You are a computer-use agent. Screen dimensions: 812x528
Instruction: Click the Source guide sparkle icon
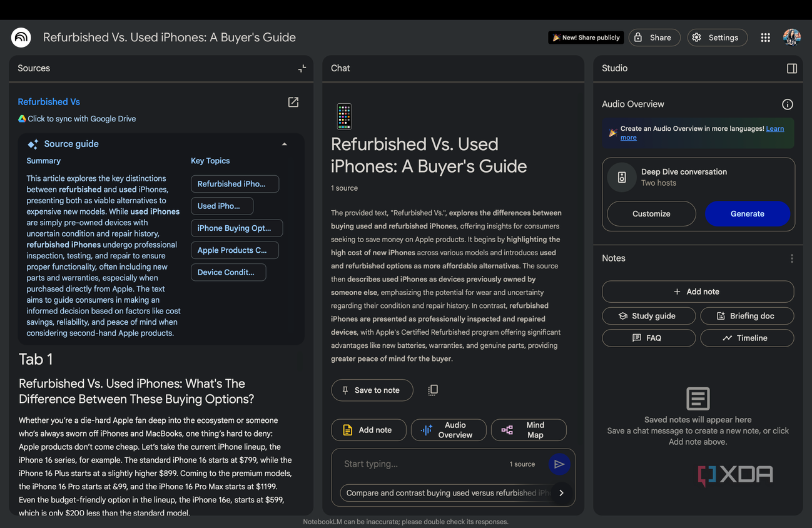pyautogui.click(x=33, y=144)
